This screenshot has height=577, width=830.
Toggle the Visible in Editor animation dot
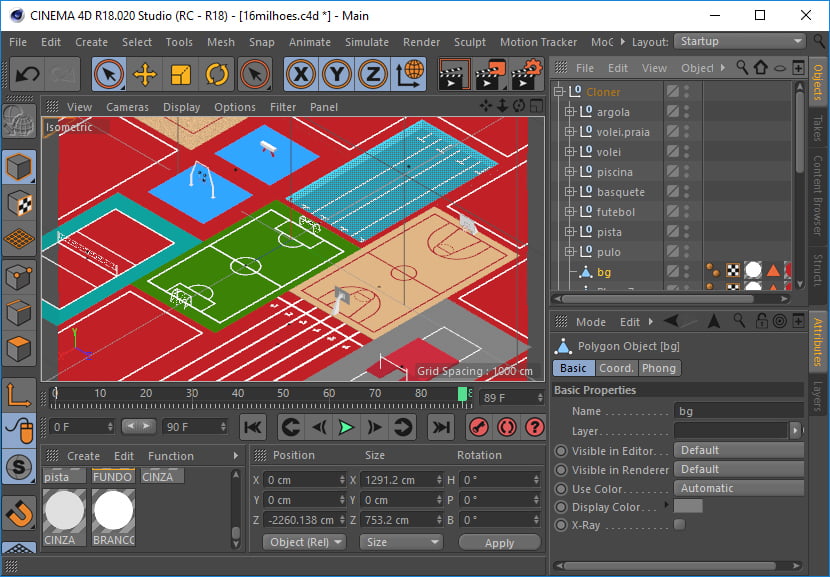(561, 451)
